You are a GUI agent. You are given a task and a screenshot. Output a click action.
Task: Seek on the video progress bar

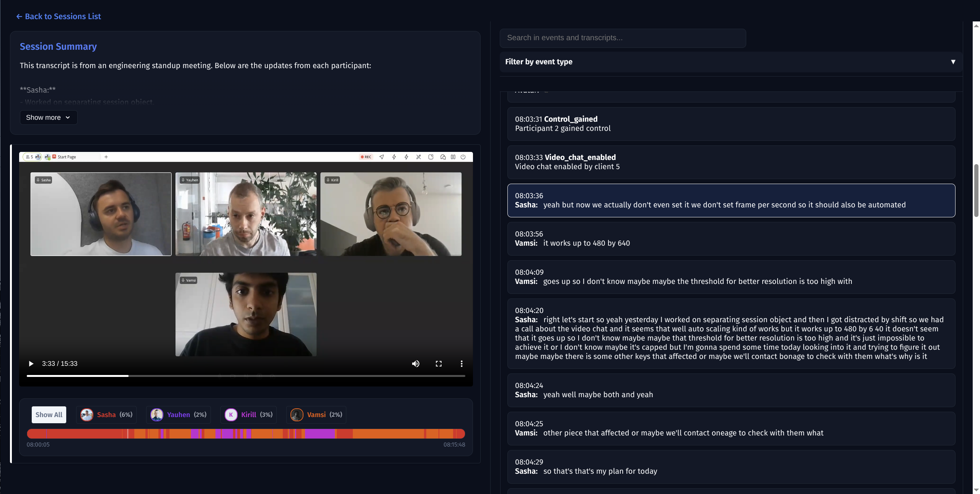[x=246, y=376]
